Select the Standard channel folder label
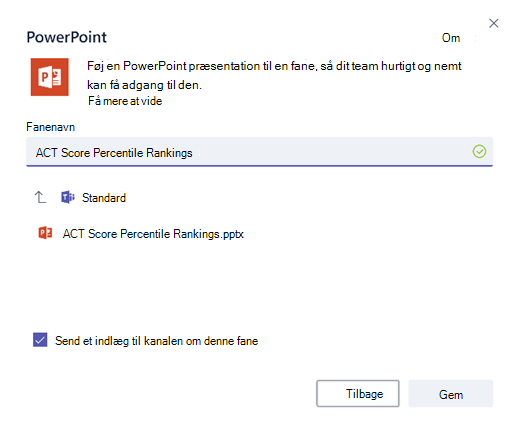Image resolution: width=520 pixels, height=434 pixels. pos(104,198)
